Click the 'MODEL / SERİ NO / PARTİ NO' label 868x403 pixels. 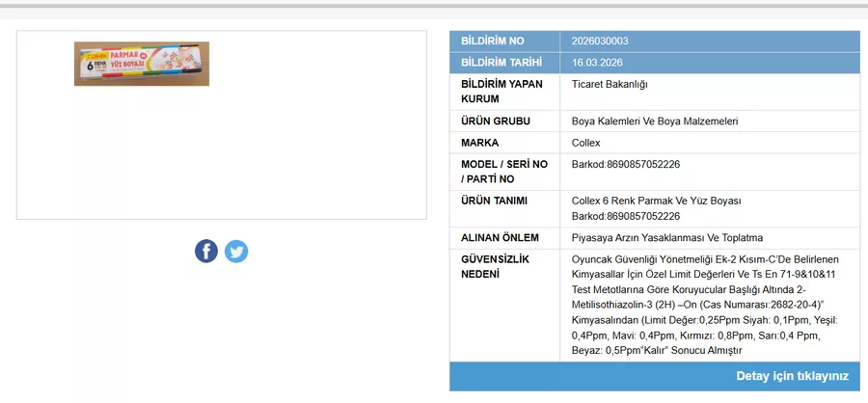[504, 172]
